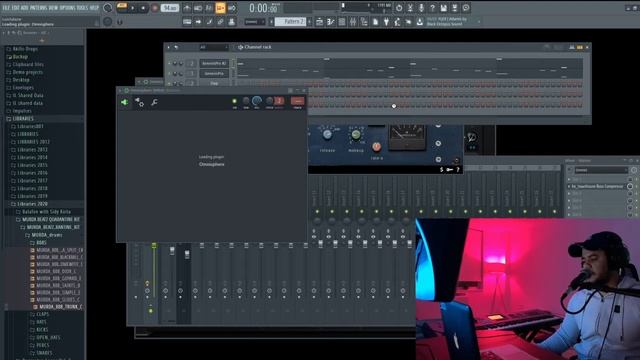This screenshot has height=360, width=640.
Task: Open Channel rack menu arrow
Action: click(x=169, y=47)
